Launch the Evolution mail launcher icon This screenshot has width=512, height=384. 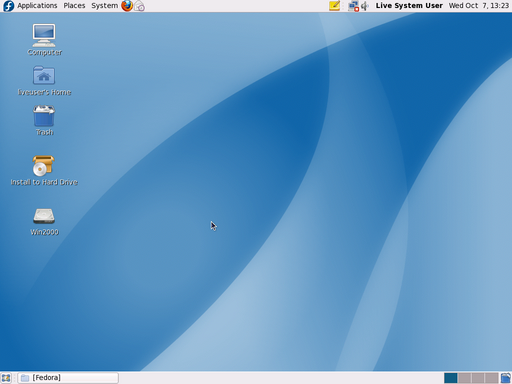139,6
